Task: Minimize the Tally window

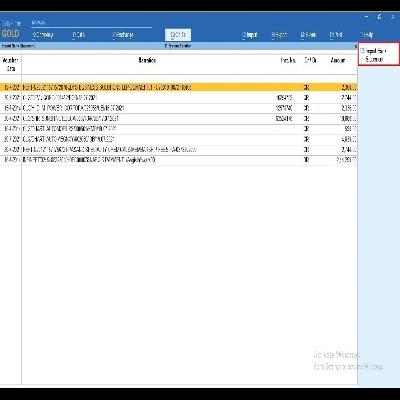Action: point(366,17)
